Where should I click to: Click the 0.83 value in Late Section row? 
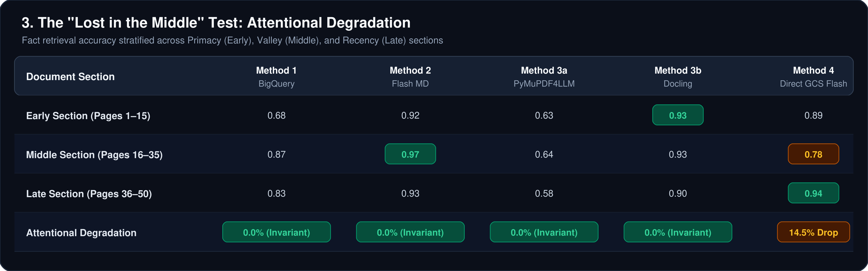point(276,193)
